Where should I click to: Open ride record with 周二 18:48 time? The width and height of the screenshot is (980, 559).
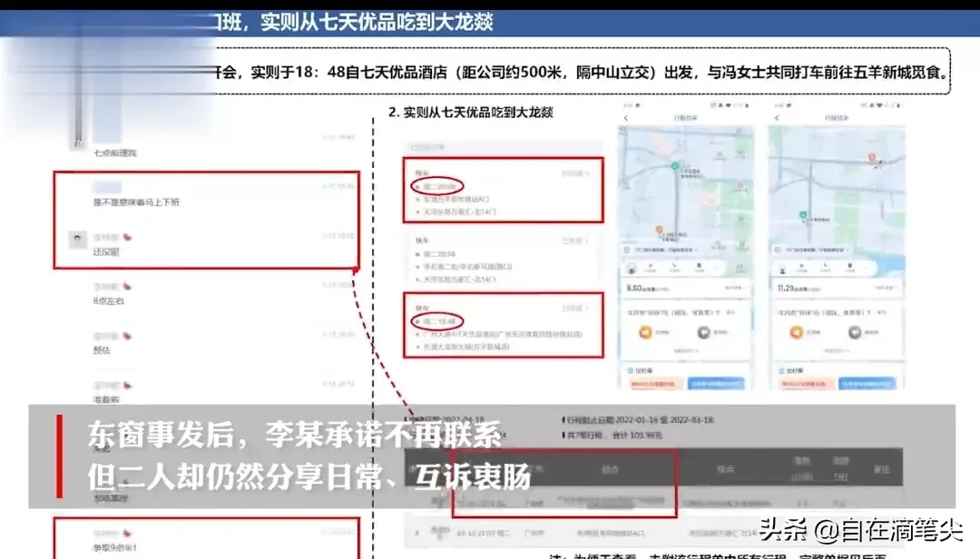[x=503, y=325]
